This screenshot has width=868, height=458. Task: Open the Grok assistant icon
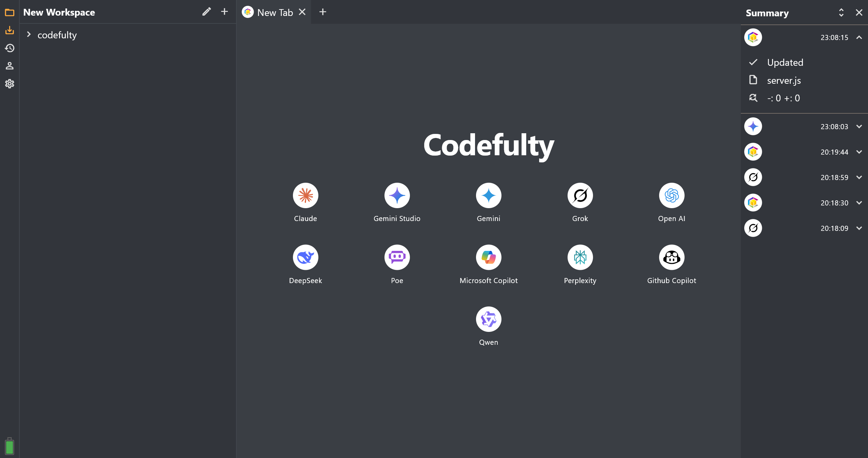pos(580,196)
